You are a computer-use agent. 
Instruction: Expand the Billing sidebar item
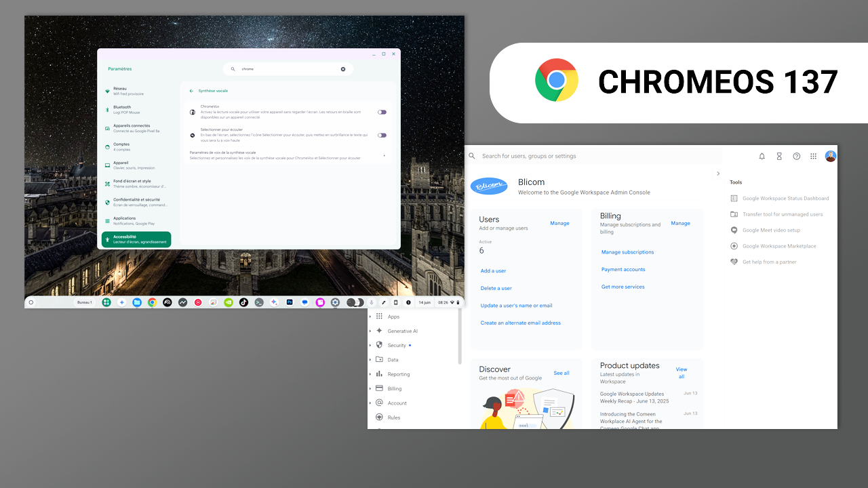pos(370,388)
